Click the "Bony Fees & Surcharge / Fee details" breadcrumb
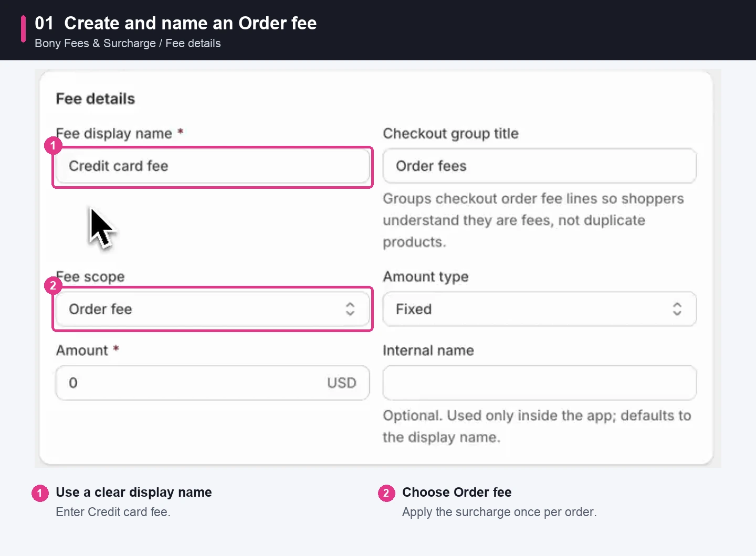The image size is (756, 556). click(x=128, y=44)
